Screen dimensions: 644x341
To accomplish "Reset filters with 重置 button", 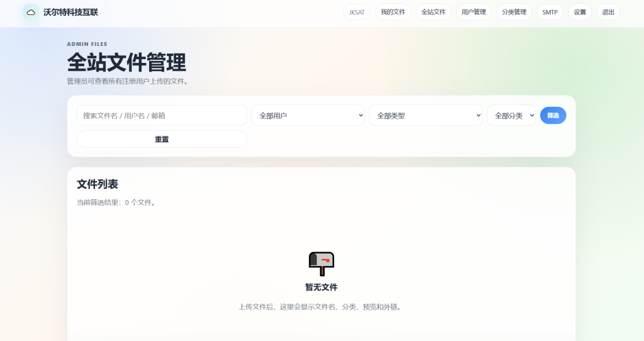I will pos(162,139).
